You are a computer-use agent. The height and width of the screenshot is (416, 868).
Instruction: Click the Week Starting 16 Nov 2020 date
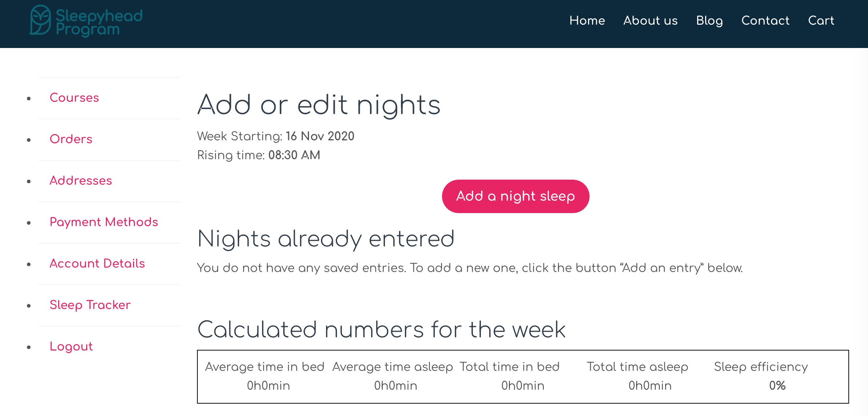click(320, 136)
